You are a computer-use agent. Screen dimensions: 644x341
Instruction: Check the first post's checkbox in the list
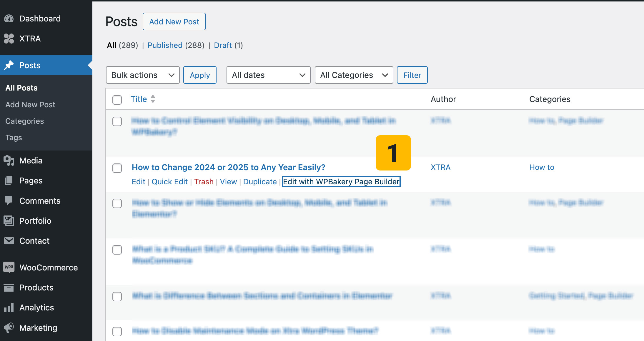pos(117,121)
